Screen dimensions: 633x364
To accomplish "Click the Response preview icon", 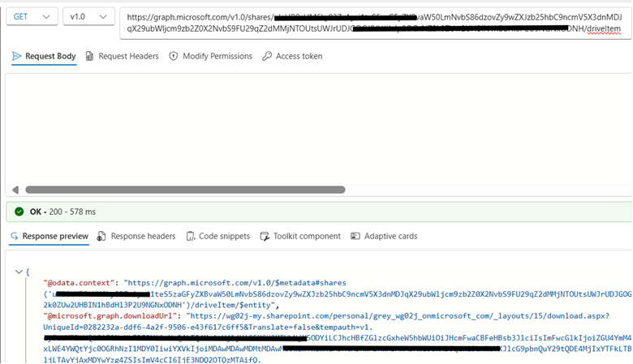I will pyautogui.click(x=14, y=236).
